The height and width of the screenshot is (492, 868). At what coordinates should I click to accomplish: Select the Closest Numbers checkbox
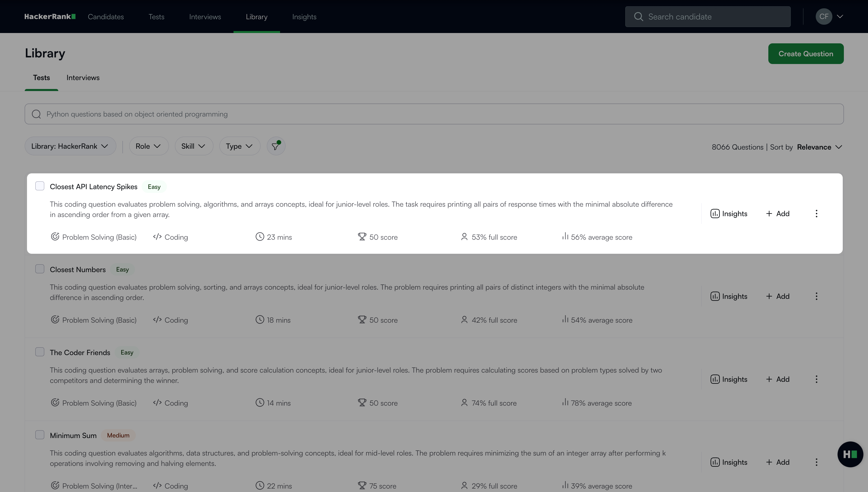coord(40,269)
